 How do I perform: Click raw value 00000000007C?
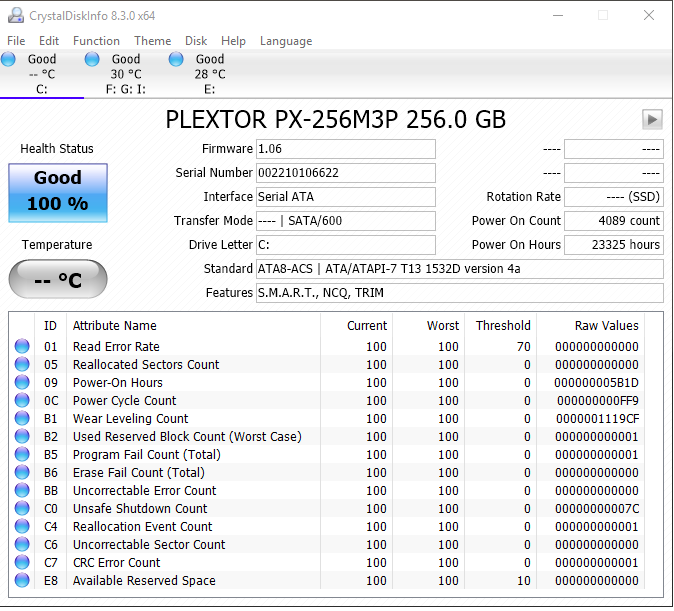click(597, 509)
